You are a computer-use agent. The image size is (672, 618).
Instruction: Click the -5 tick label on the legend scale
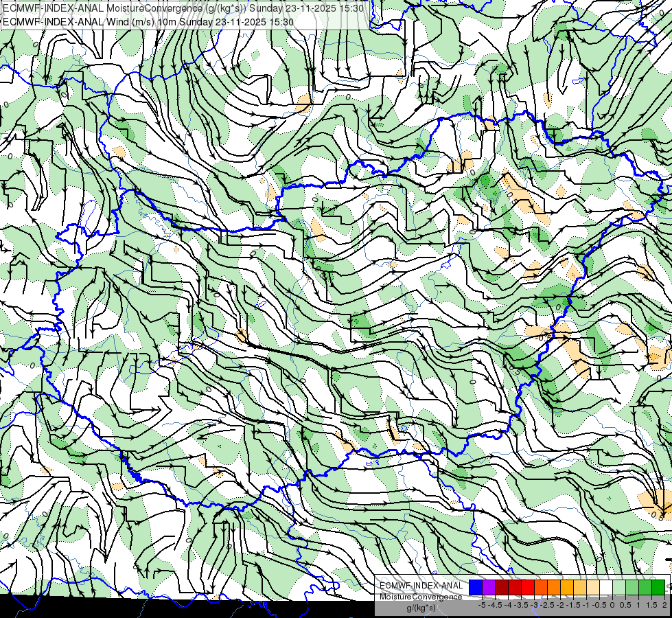coord(482,605)
